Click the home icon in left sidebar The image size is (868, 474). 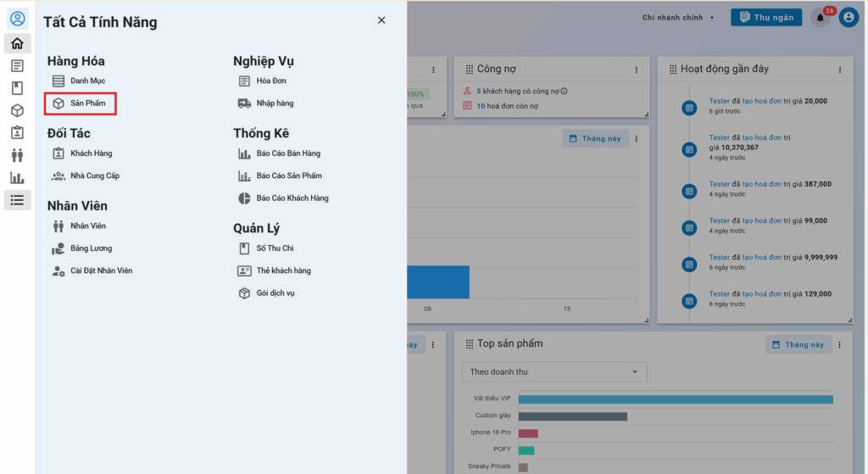coord(17,43)
